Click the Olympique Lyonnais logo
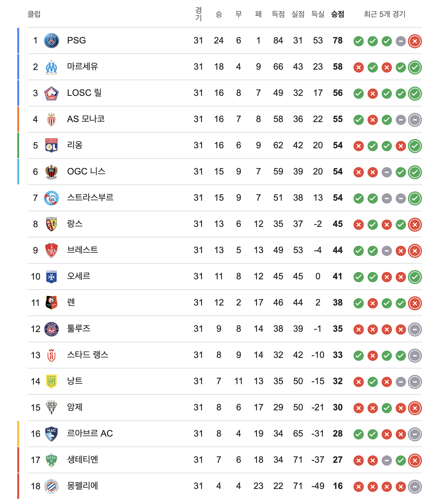This screenshot has width=444, height=504. [x=51, y=146]
